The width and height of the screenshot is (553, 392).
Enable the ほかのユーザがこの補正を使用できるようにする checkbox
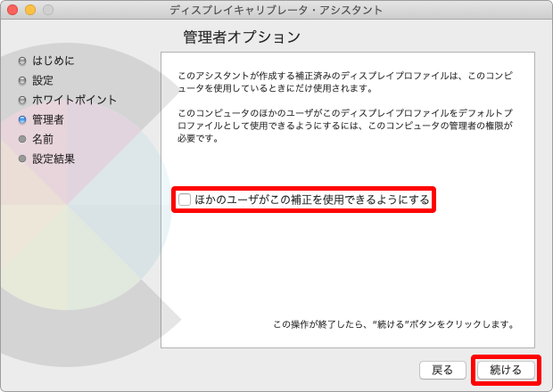point(185,200)
